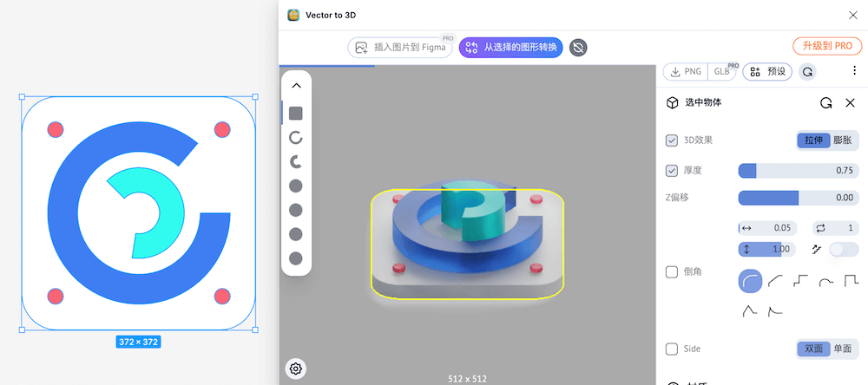Screen dimensions: 868x385
Task: Adjust the vertical size slider showing 1.00
Action: (x=767, y=250)
